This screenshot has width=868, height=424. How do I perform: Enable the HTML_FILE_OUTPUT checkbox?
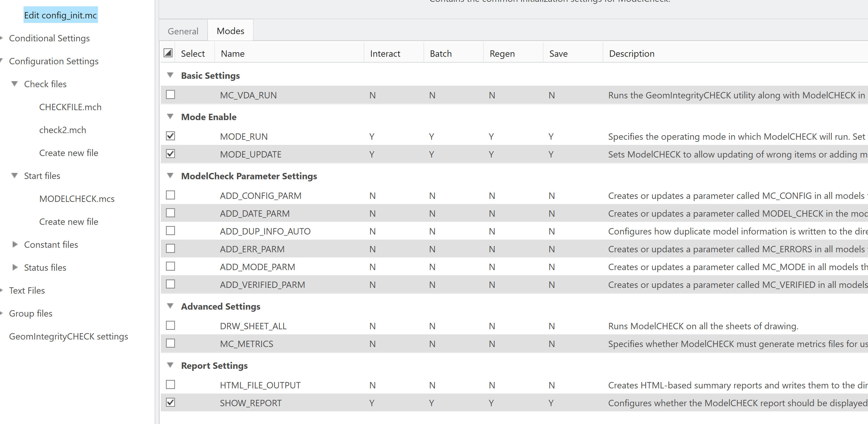(x=170, y=384)
